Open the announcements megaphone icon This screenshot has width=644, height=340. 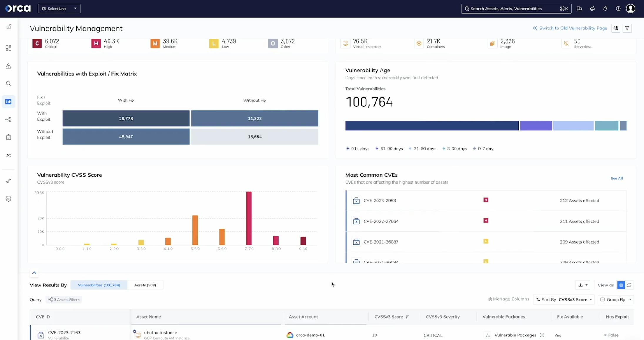592,9
